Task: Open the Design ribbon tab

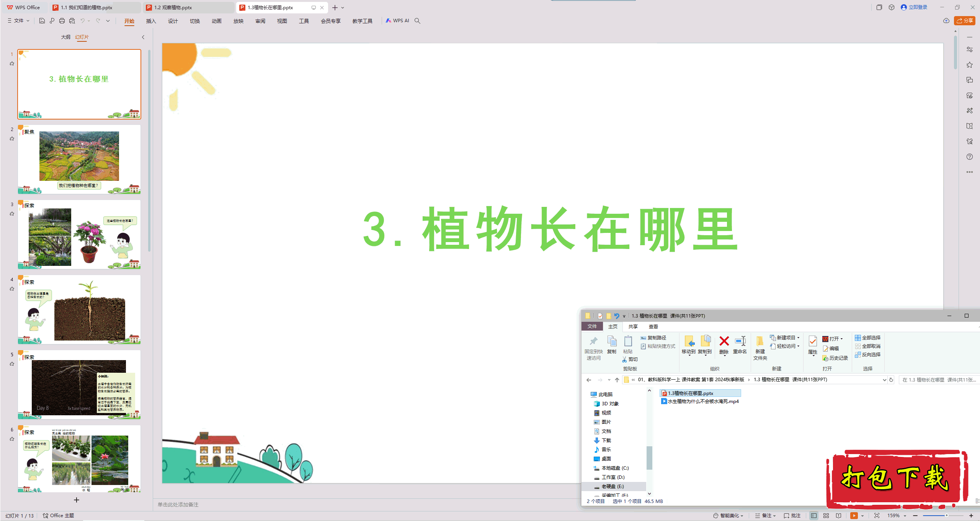Action: 173,21
